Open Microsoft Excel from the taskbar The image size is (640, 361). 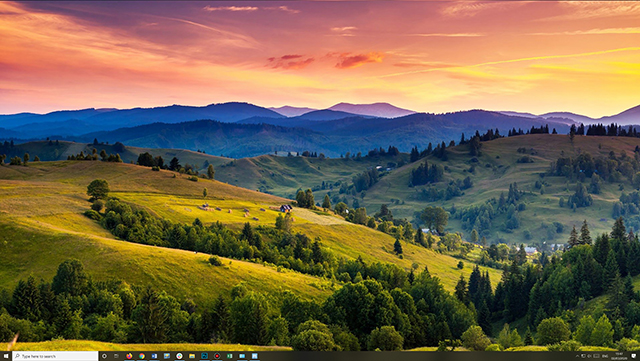coord(230,356)
